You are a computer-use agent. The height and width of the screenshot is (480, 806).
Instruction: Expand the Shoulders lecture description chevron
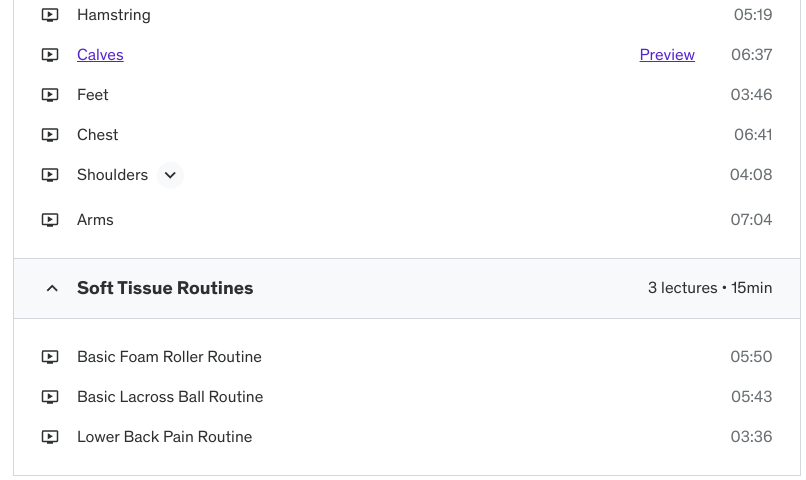170,175
